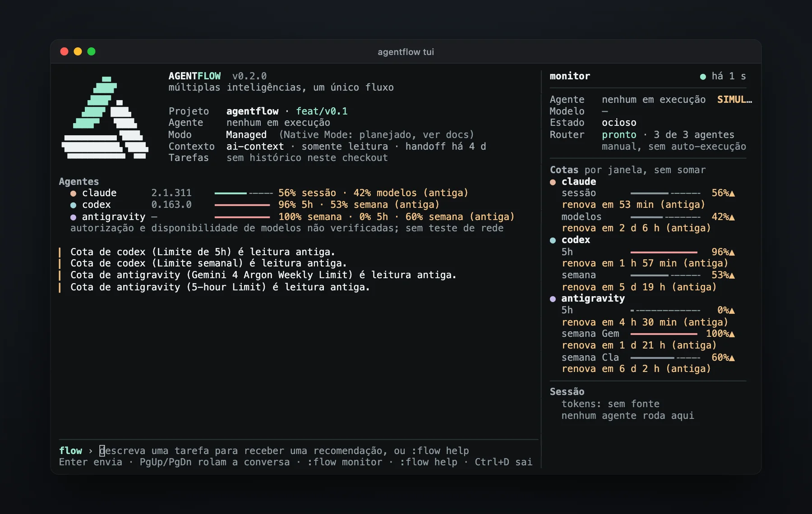Click 'renova em 53 min (antiga)' line

point(633,205)
